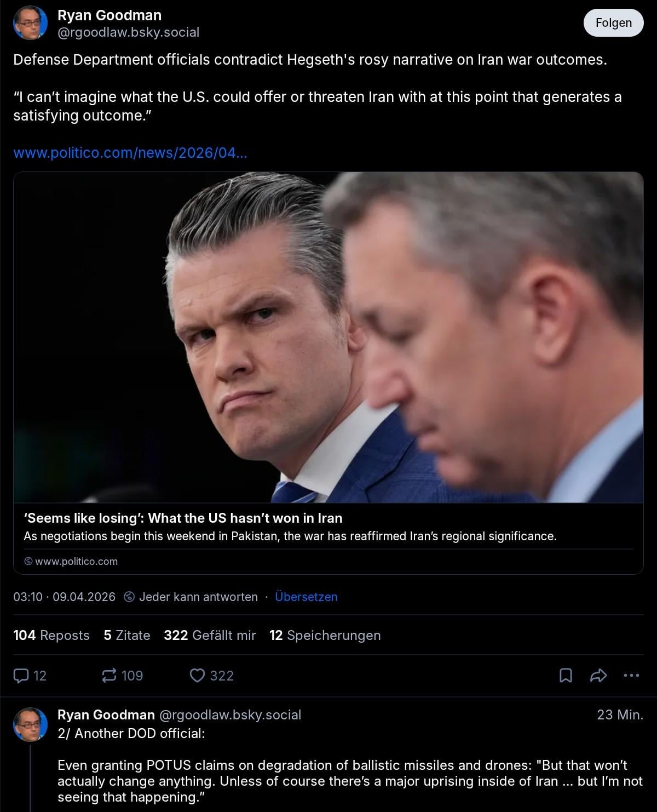Click the share arrow icon
The height and width of the screenshot is (812, 657).
(598, 676)
